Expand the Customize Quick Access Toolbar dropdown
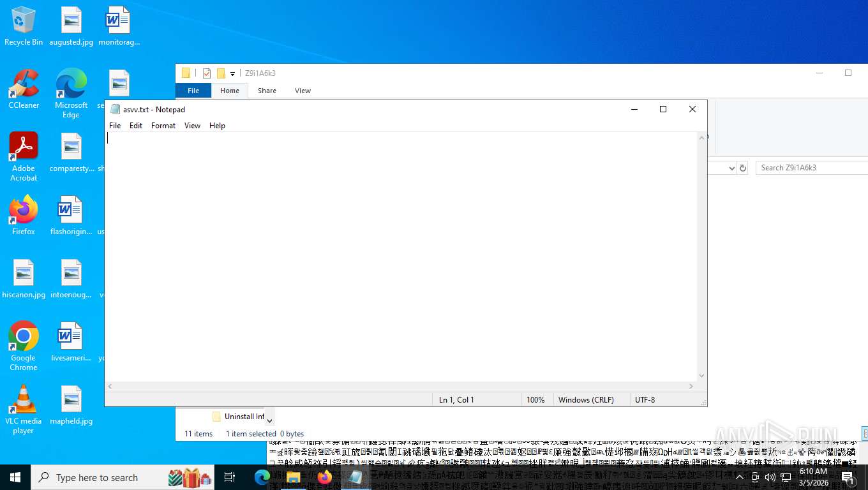 click(x=232, y=74)
